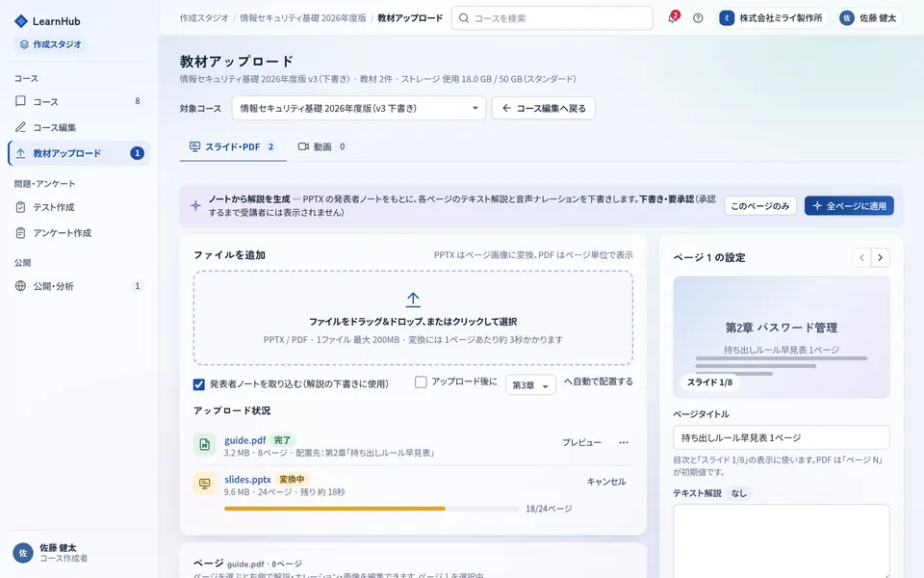
Task: Click the 変換中 status badge on slides.pptx
Action: click(292, 480)
